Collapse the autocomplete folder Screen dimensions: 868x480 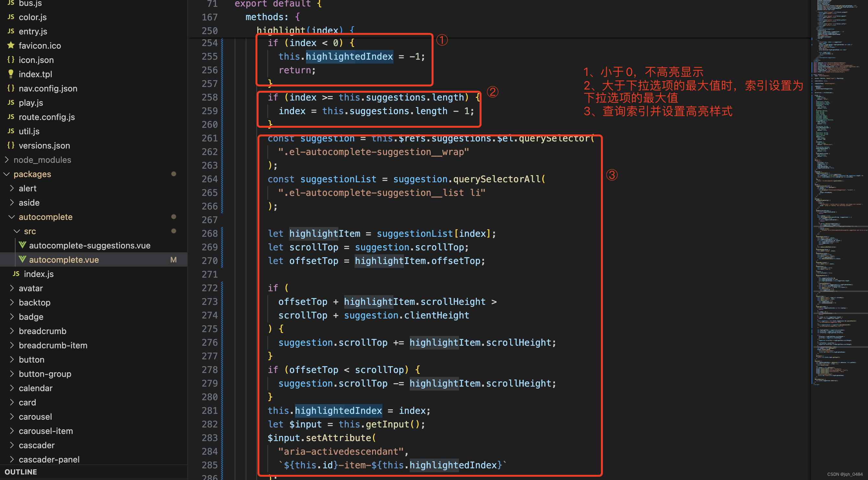point(11,217)
